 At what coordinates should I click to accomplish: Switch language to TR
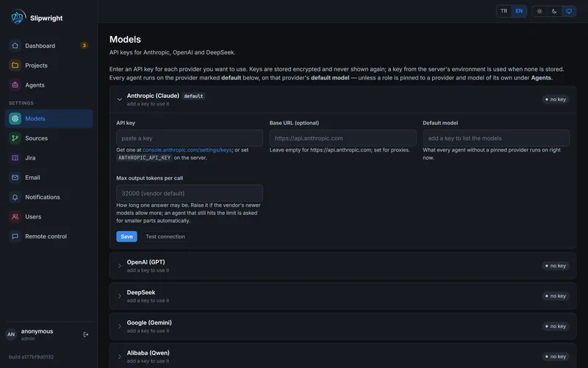tap(504, 11)
